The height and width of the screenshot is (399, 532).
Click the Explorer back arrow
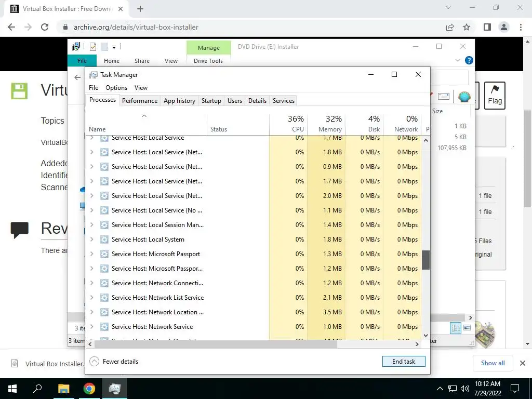point(77,78)
